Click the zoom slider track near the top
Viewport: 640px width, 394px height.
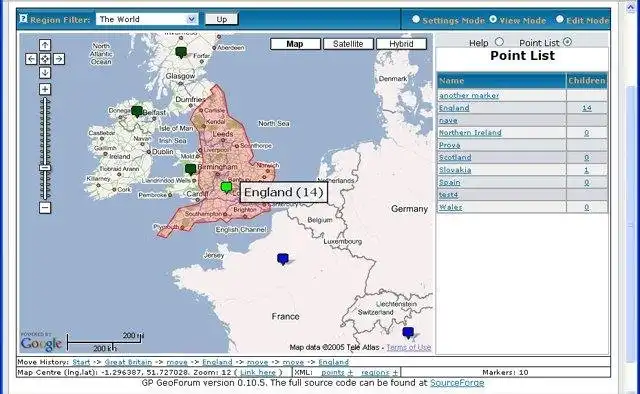click(x=45, y=104)
